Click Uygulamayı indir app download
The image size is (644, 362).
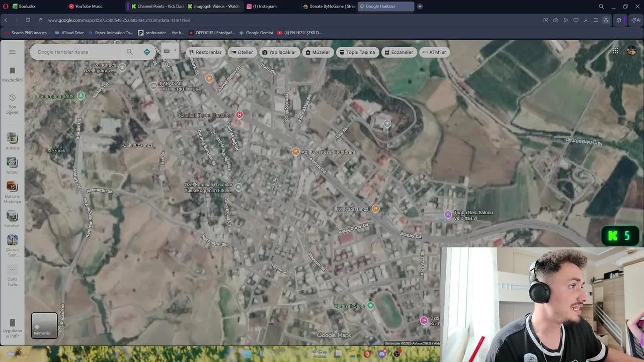[13, 329]
